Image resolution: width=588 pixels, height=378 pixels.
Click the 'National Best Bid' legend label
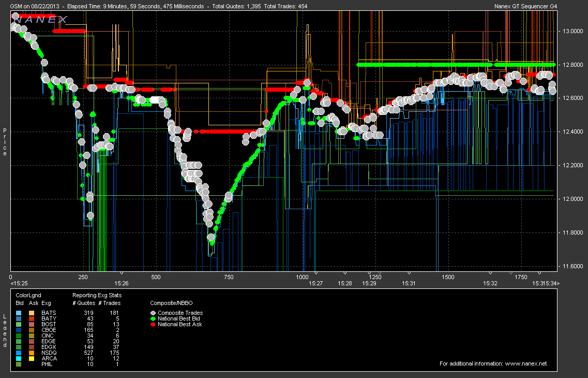pyautogui.click(x=178, y=318)
